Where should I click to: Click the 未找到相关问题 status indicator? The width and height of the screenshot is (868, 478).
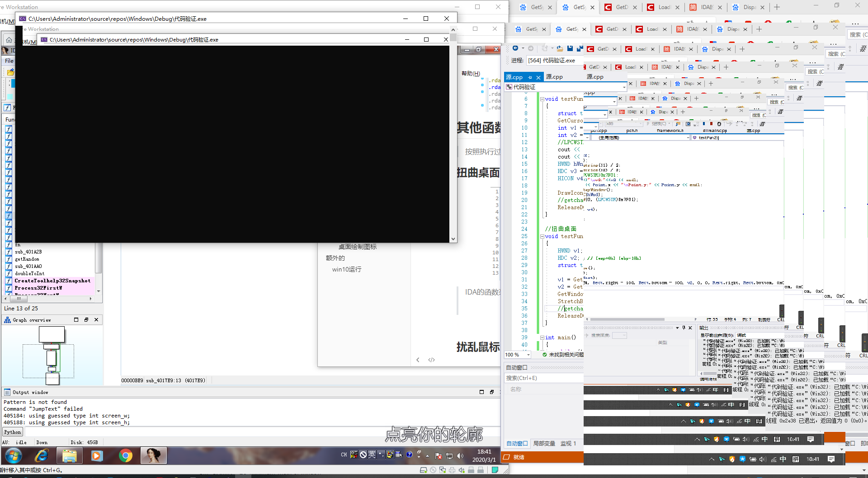click(563, 355)
